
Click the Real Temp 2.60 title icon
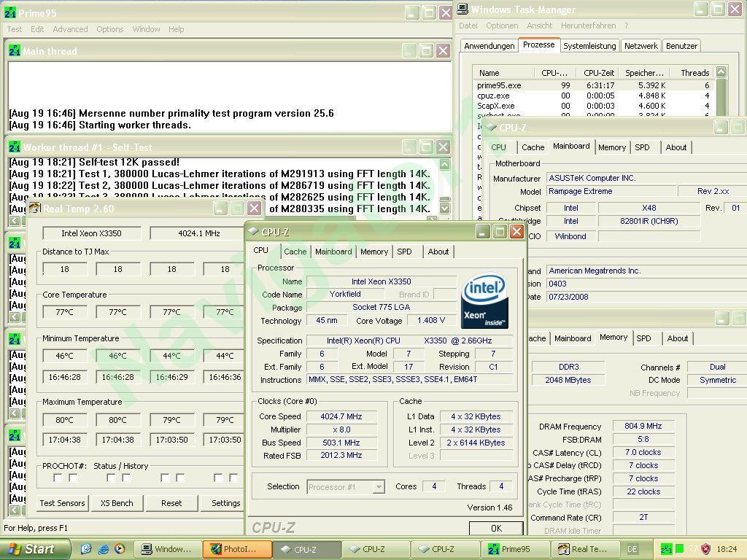click(34, 208)
